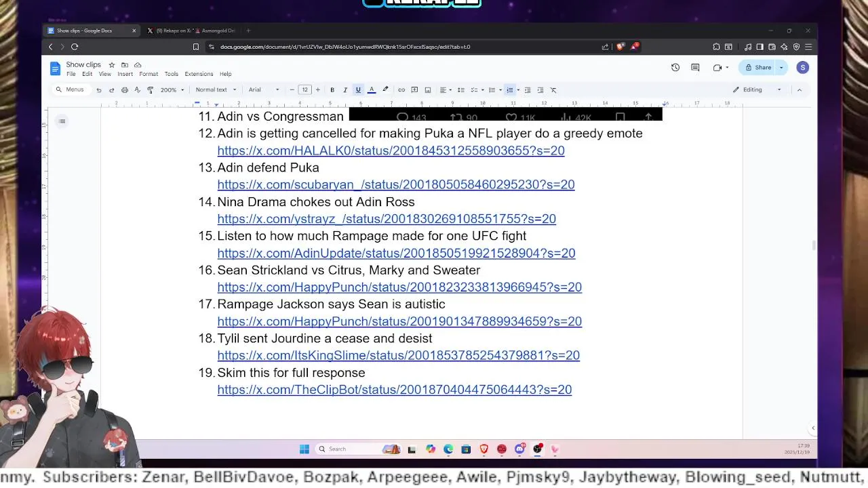Open the checklist options dropdown
The image size is (868, 488).
click(x=483, y=90)
